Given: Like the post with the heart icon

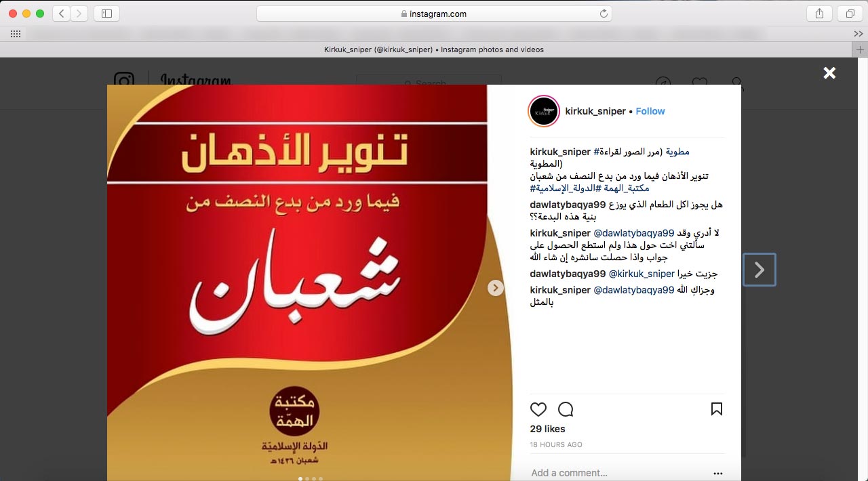Looking at the screenshot, I should point(538,409).
